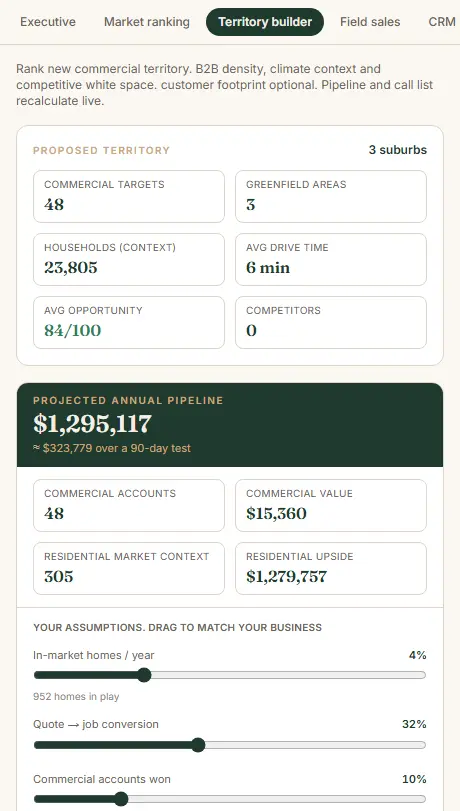Click the Commercial Accounts card
This screenshot has width=460, height=811.
pyautogui.click(x=129, y=505)
